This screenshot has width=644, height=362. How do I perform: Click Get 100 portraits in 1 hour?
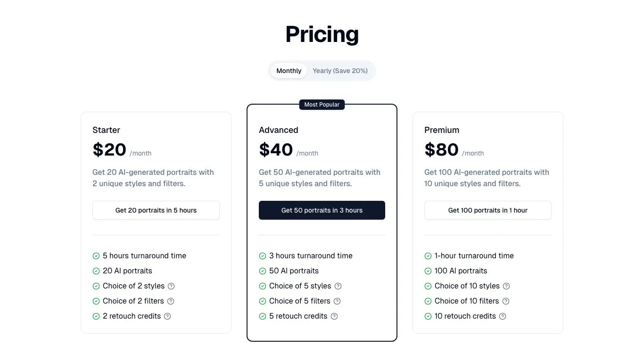488,210
